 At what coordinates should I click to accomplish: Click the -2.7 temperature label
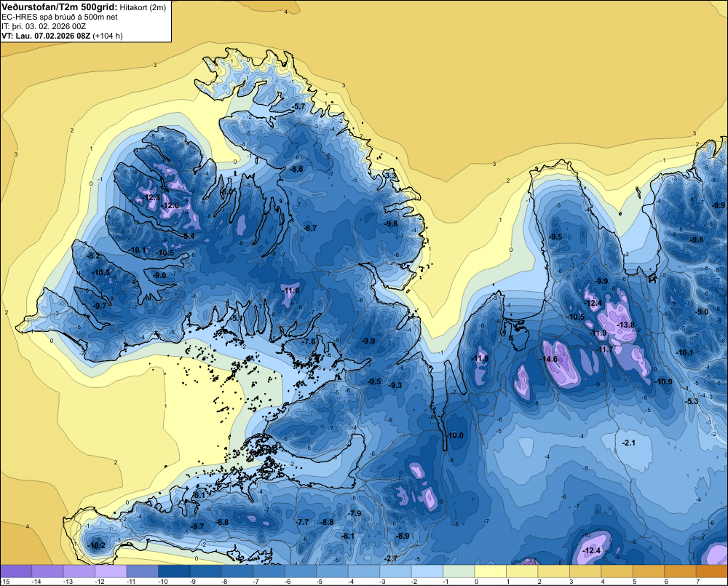click(x=392, y=558)
